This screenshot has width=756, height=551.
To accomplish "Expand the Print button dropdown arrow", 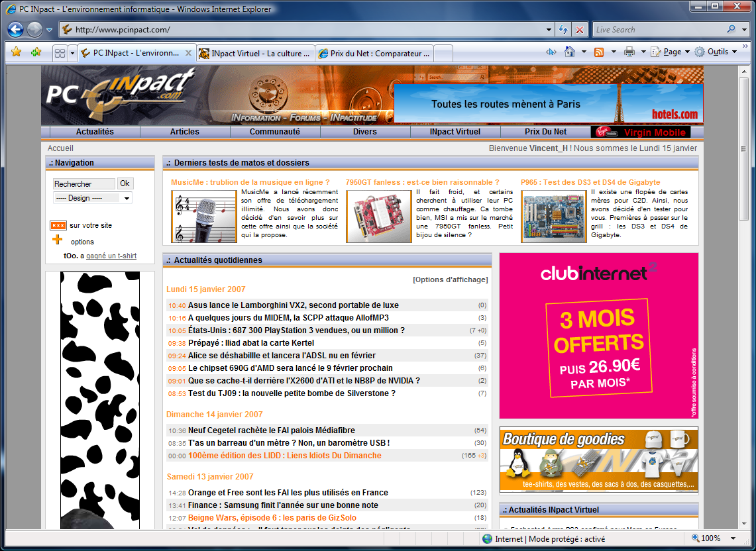I will (643, 52).
